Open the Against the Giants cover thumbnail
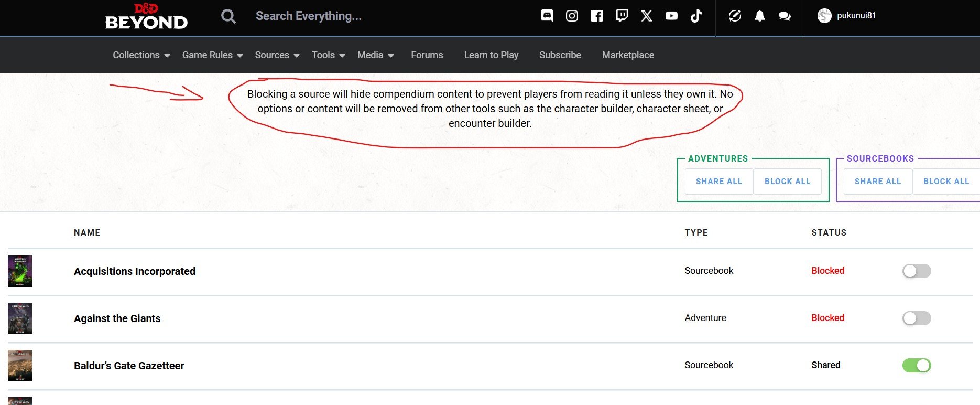 click(x=20, y=318)
